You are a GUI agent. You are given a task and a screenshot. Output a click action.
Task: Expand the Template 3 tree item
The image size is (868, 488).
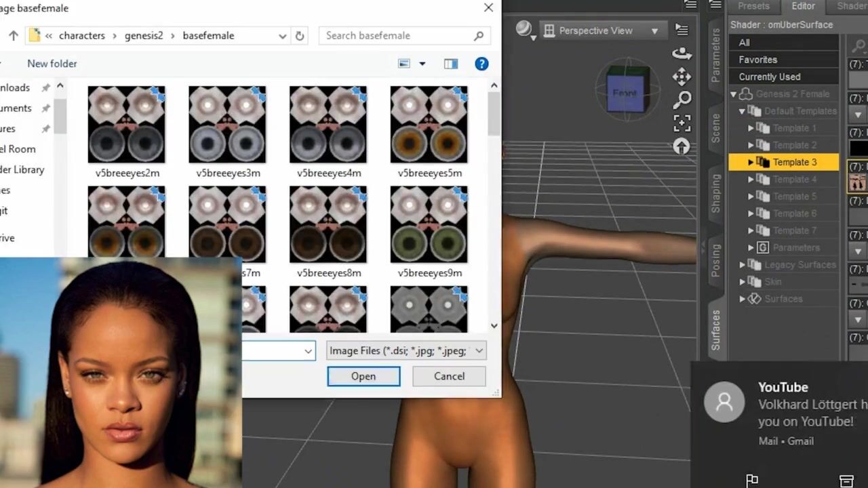pyautogui.click(x=751, y=163)
